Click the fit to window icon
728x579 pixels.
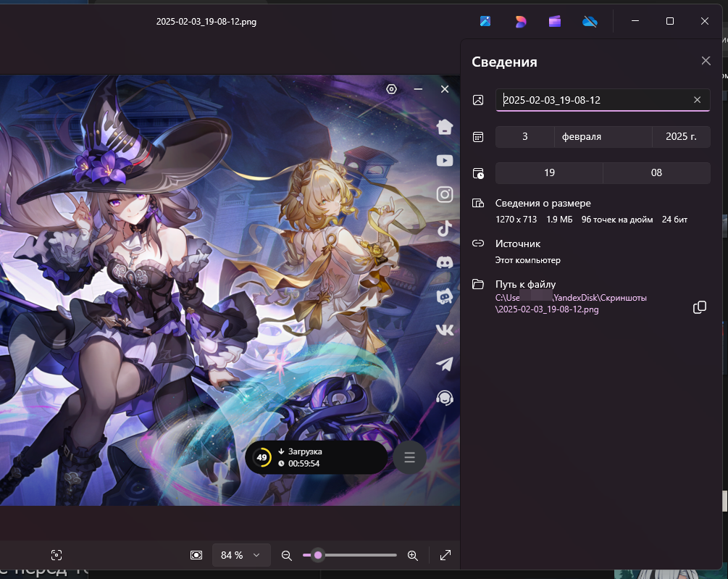(196, 555)
